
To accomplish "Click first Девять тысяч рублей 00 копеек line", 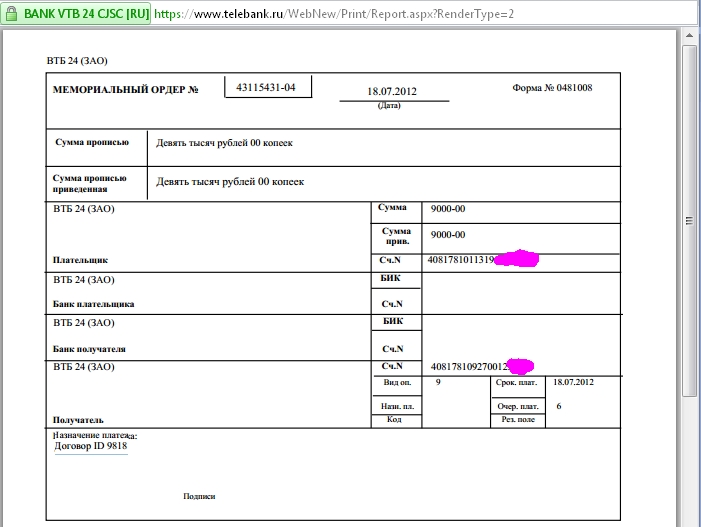I will point(224,143).
